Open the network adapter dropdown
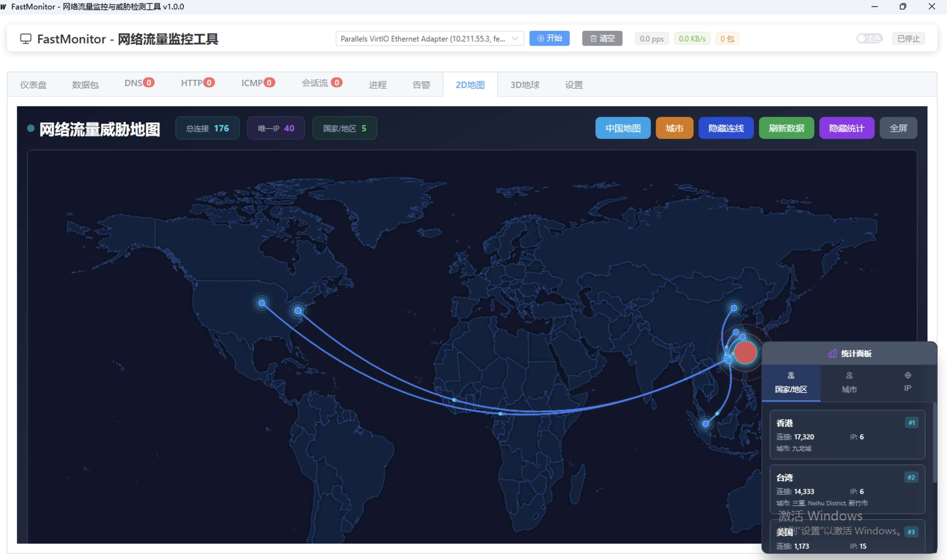Screen dimensions: 947x560 click(x=423, y=39)
